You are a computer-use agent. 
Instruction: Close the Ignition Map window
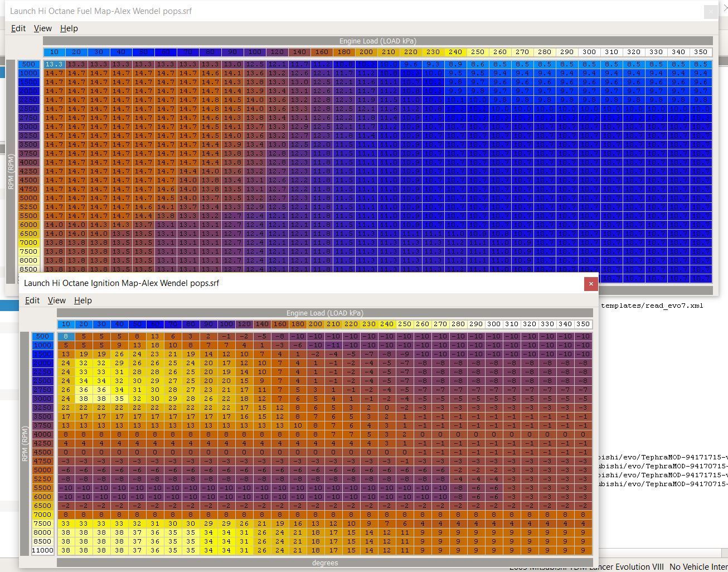coord(591,284)
